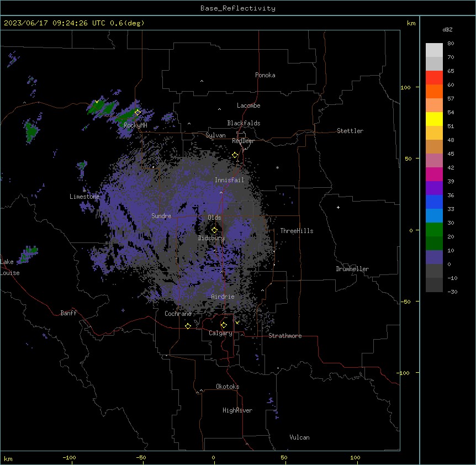Select the white plus marker northeast of ThreeHills
Screen dimensions: 476x465
(x=338, y=207)
